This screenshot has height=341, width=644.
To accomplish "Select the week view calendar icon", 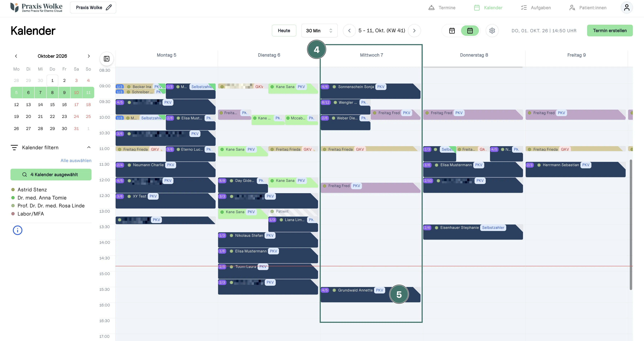I will [x=470, y=30].
